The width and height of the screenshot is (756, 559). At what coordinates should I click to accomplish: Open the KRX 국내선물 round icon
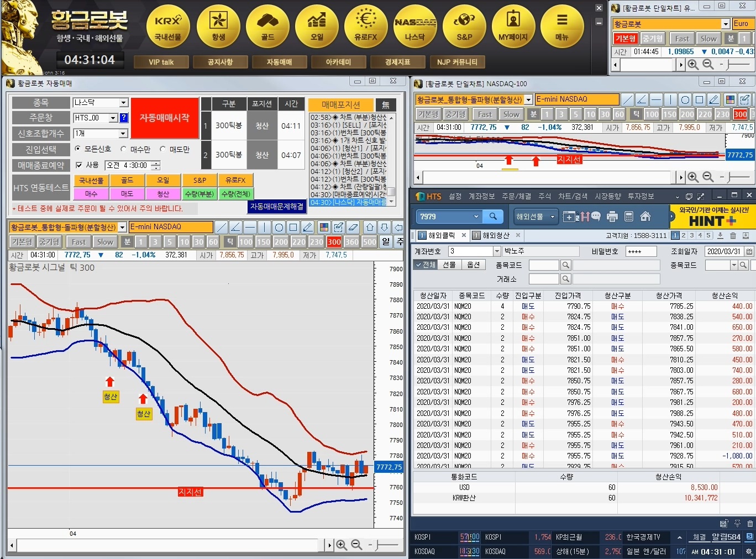168,27
